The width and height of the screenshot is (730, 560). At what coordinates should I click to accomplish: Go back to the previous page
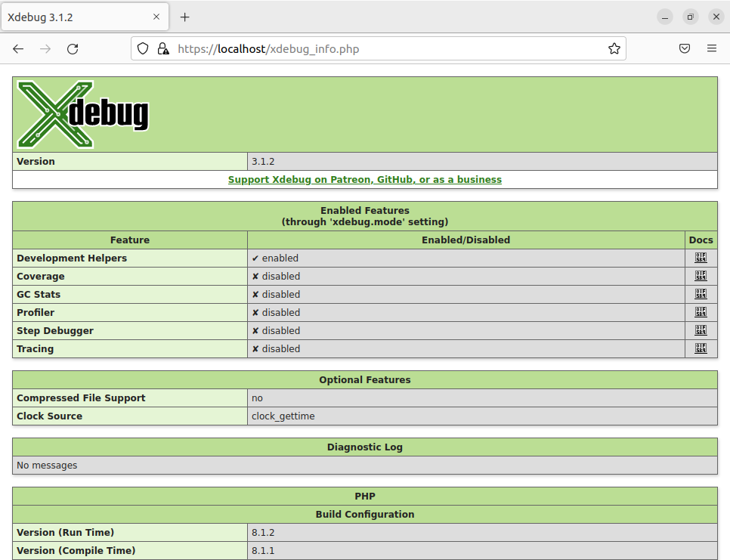click(18, 49)
